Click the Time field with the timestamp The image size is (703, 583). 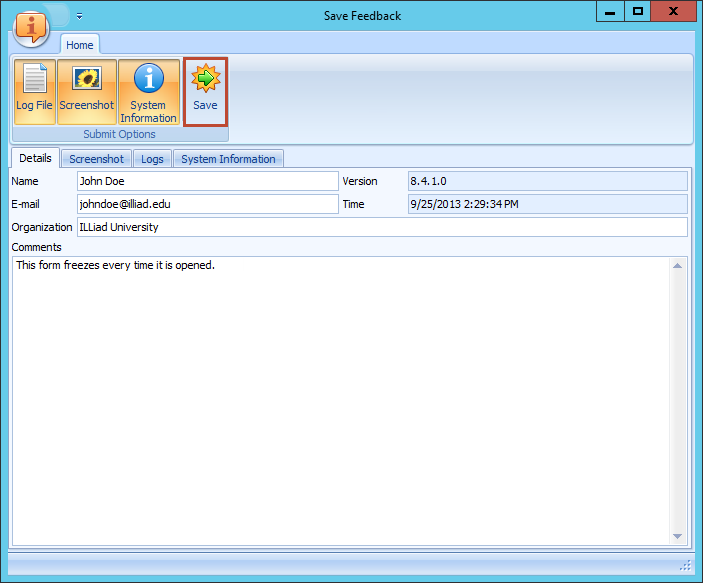click(x=547, y=204)
